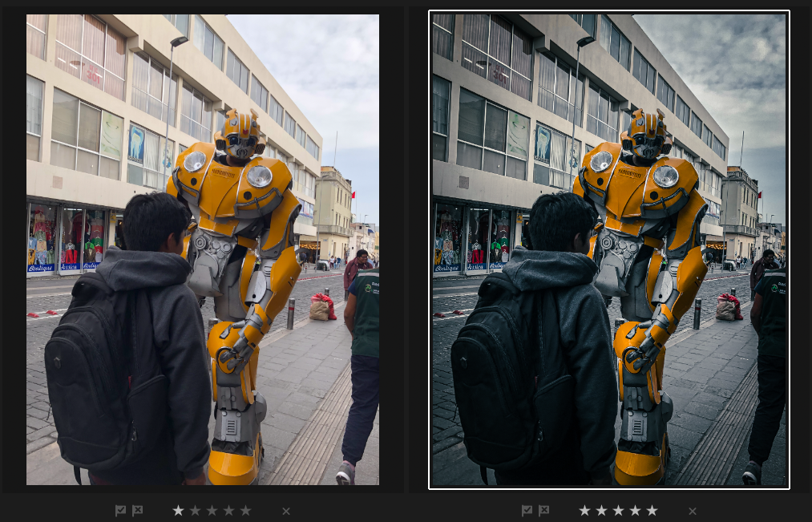Set left photo rating to two stars
This screenshot has width=812, height=522.
(x=196, y=511)
